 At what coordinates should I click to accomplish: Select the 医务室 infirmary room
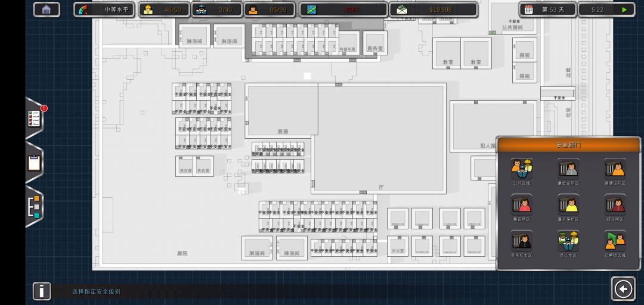coord(375,43)
